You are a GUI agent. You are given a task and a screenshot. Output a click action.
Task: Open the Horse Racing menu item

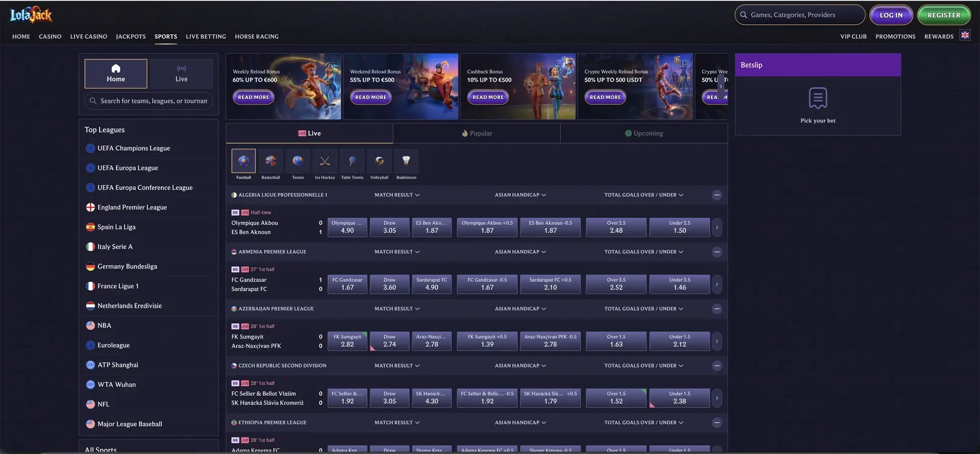click(257, 37)
